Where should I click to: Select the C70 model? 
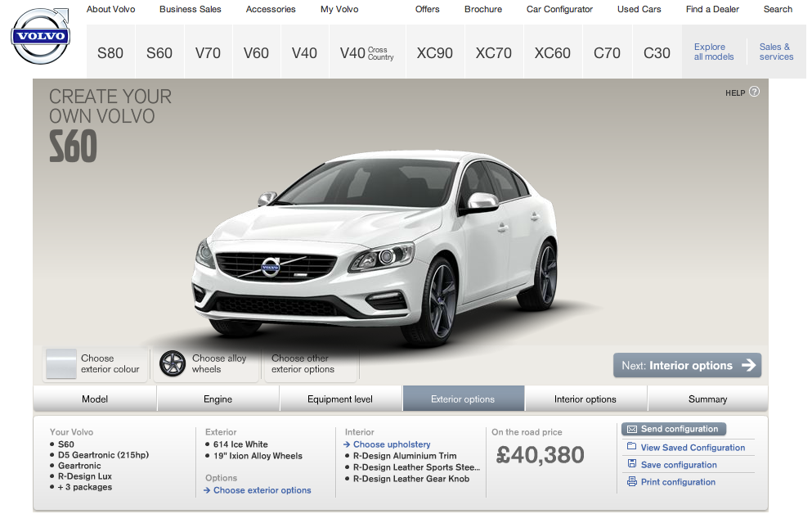[x=607, y=53]
